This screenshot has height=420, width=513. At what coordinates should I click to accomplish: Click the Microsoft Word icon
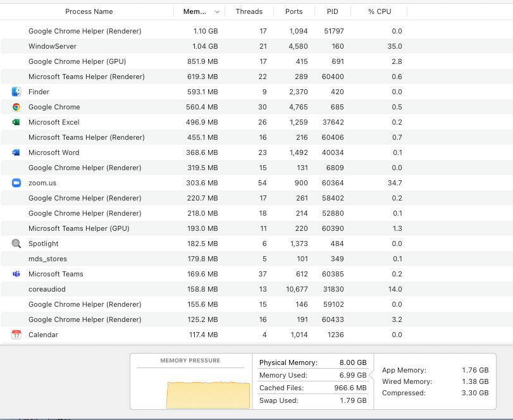tap(16, 152)
